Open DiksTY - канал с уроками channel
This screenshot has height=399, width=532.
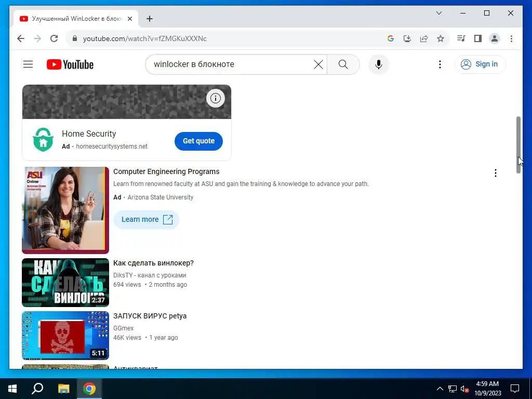[150, 275]
